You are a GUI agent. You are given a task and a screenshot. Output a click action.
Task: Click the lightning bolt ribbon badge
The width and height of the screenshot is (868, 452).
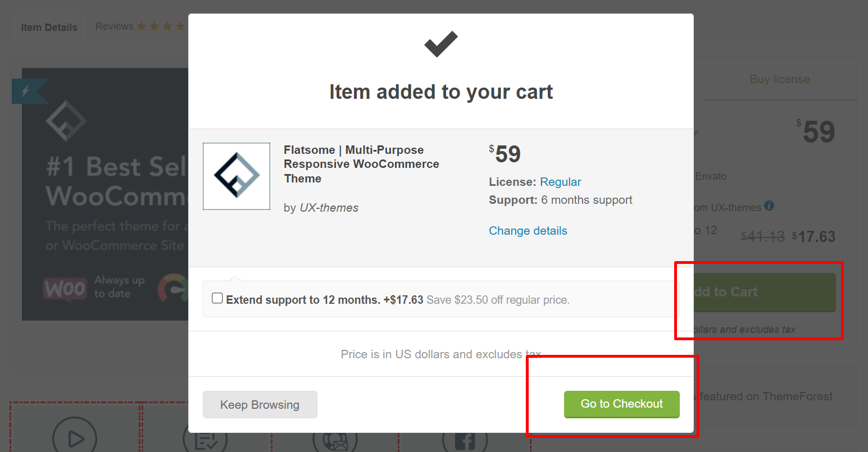point(29,91)
